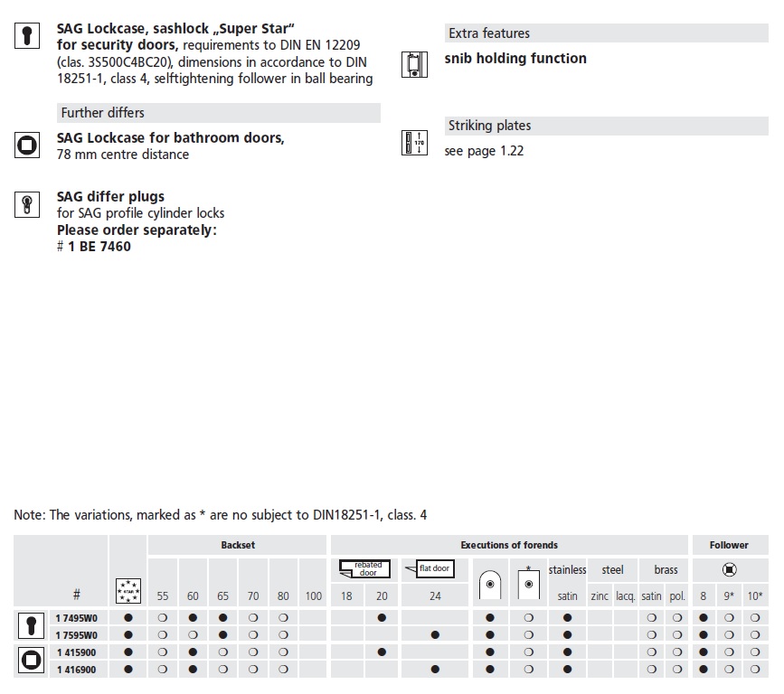Click follower size header "8"

coord(704,596)
